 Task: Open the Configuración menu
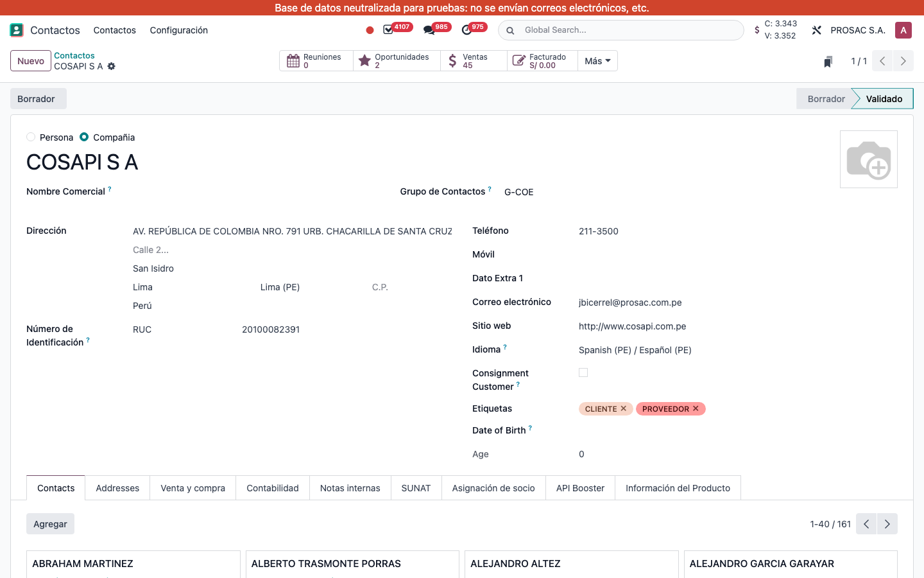pyautogui.click(x=178, y=30)
